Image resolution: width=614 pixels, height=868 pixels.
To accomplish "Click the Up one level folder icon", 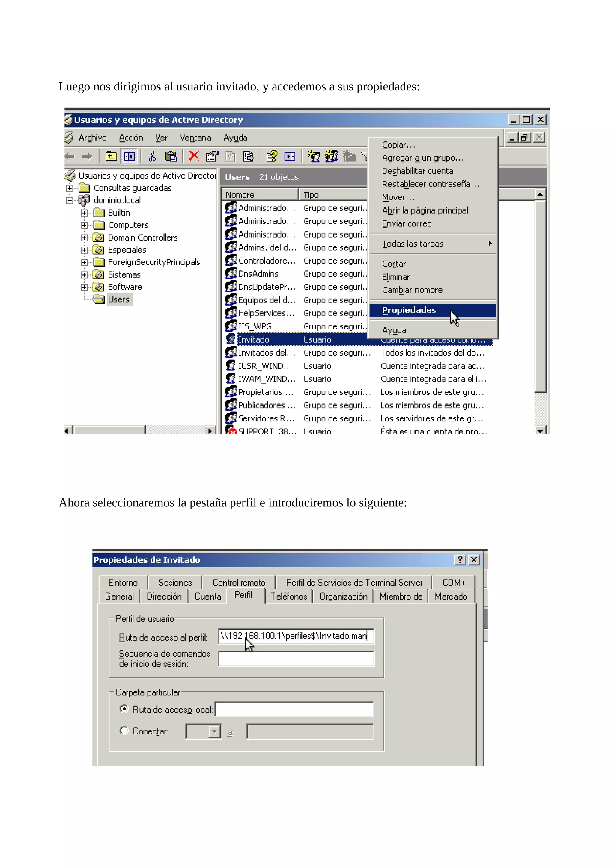I will tap(111, 156).
